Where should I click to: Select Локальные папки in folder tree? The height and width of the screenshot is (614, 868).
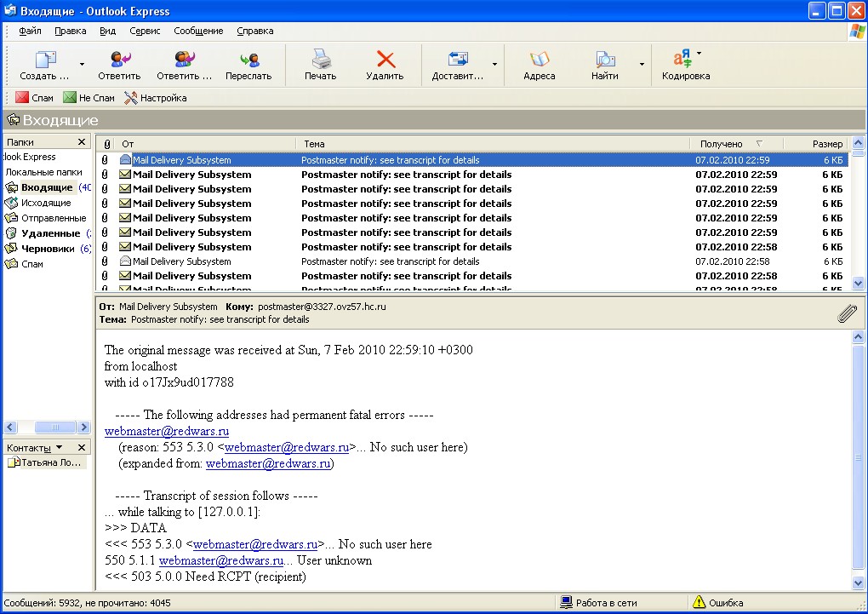[43, 172]
